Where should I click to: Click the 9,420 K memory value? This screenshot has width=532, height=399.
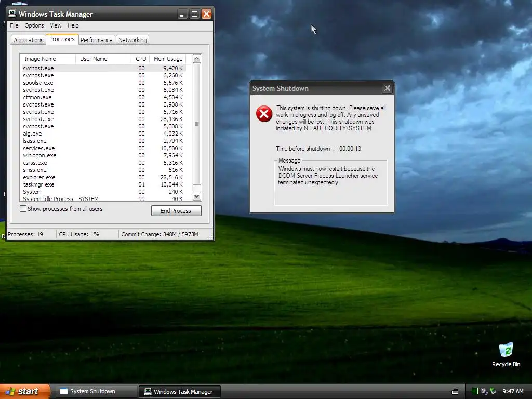173,68
